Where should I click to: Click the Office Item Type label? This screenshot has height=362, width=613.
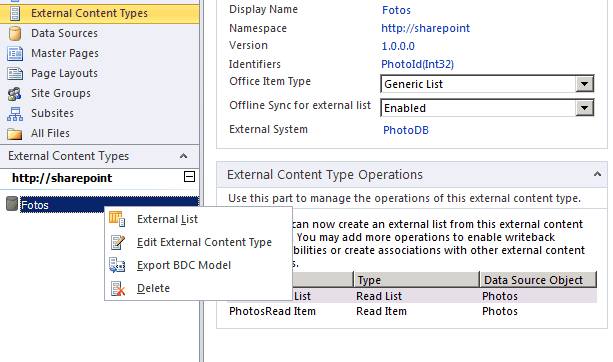(270, 81)
